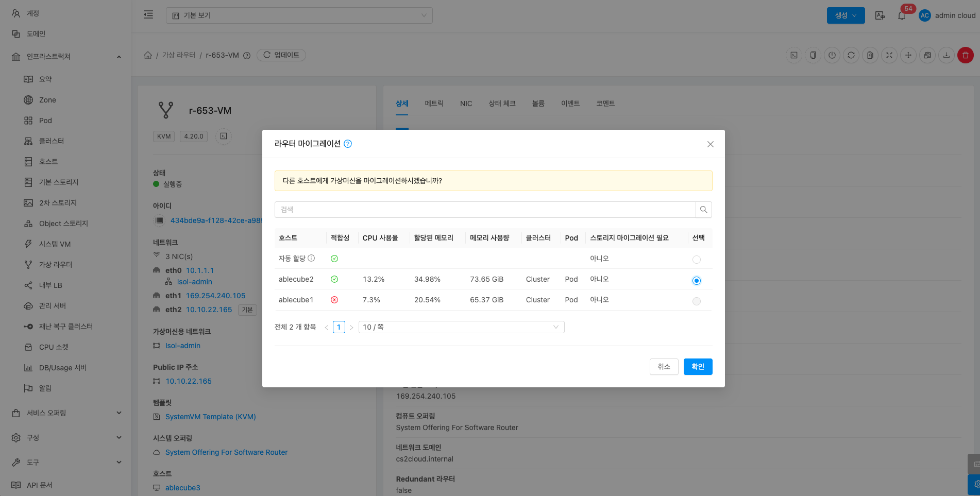
Task: Open 가상 라우터 in the sidebar
Action: click(56, 265)
